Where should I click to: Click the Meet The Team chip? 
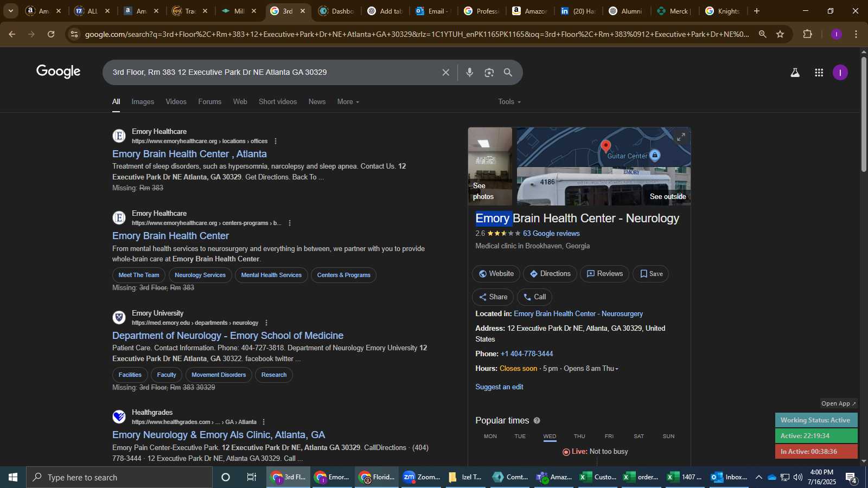[139, 275]
